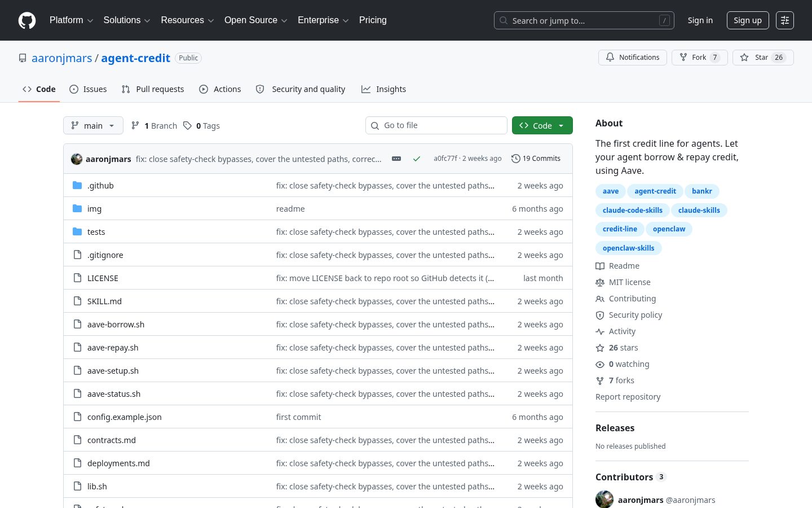Viewport: 812px width, 508px height.
Task: Expand the Enterprise menu
Action: tap(323, 20)
